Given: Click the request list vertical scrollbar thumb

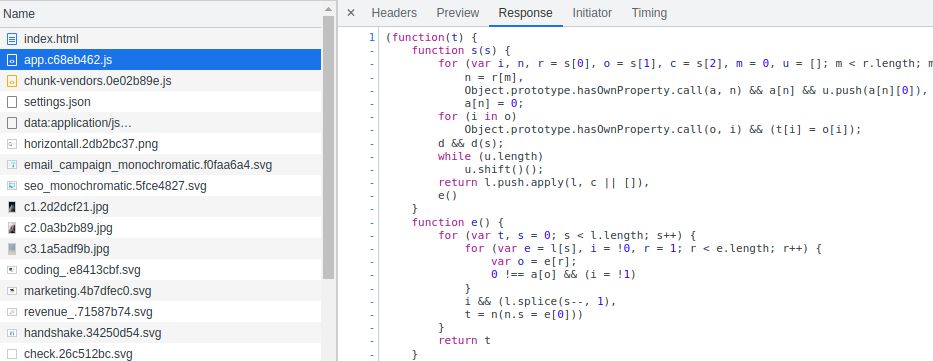Looking at the screenshot, I should coord(328,147).
